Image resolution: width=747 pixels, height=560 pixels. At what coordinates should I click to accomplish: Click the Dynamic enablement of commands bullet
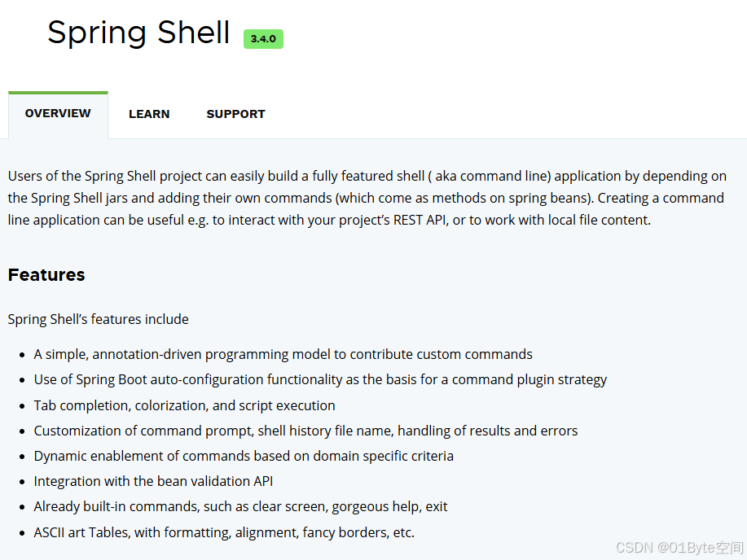[244, 456]
